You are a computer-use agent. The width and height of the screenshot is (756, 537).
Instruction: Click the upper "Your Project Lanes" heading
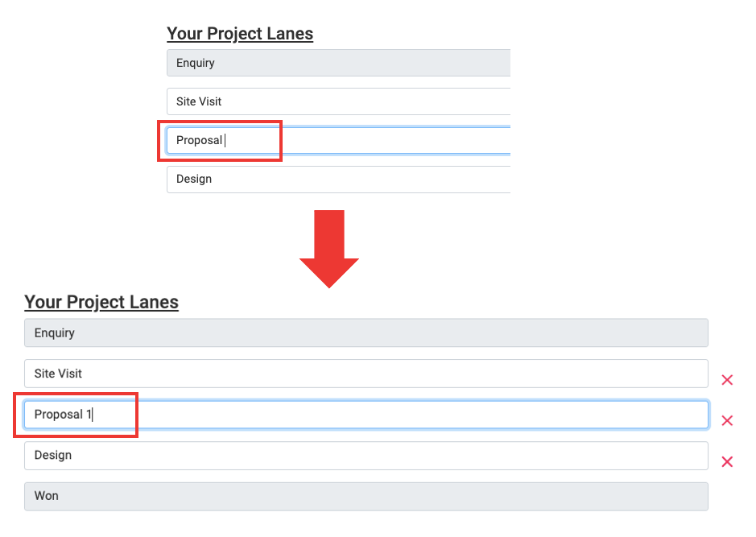[x=240, y=34]
